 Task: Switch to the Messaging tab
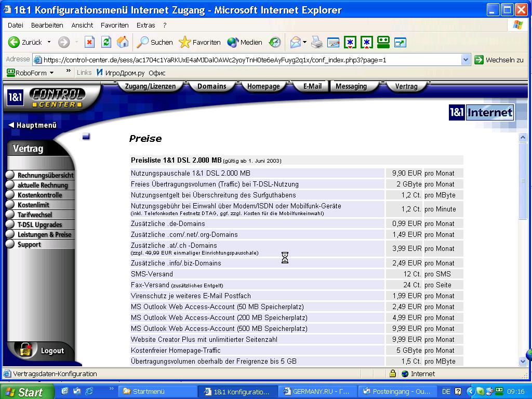pyautogui.click(x=352, y=87)
